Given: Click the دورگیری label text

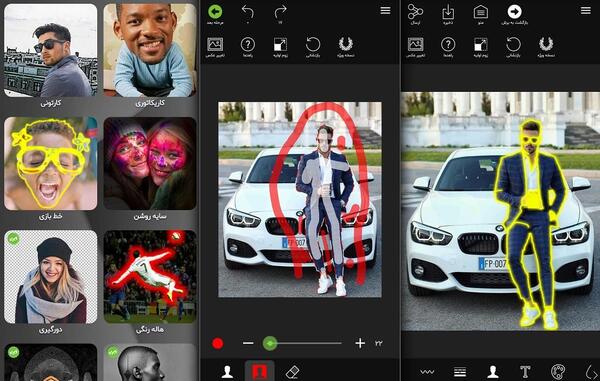Looking at the screenshot, I should (51, 329).
